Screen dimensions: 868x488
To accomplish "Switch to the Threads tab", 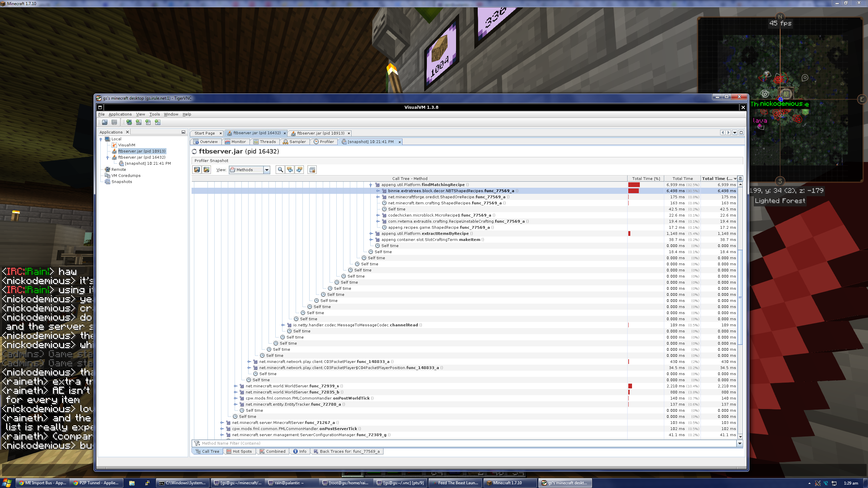I will coord(265,142).
